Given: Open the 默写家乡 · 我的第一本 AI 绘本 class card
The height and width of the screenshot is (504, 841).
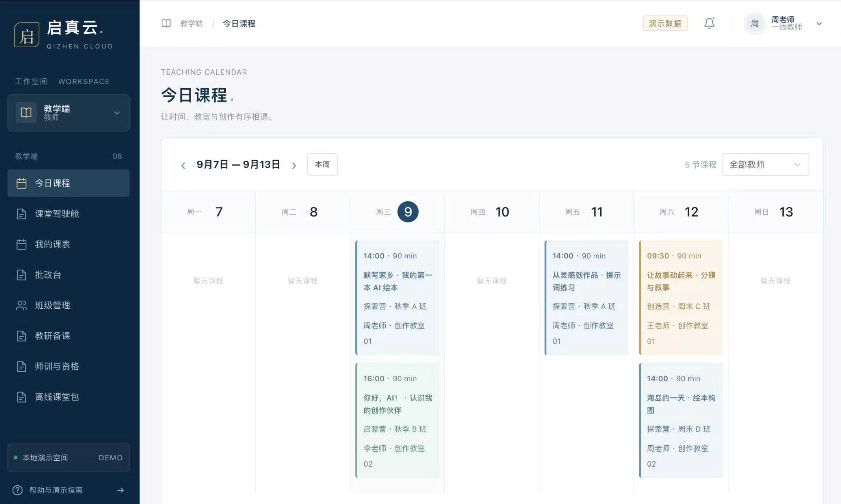Looking at the screenshot, I should pyautogui.click(x=397, y=298).
